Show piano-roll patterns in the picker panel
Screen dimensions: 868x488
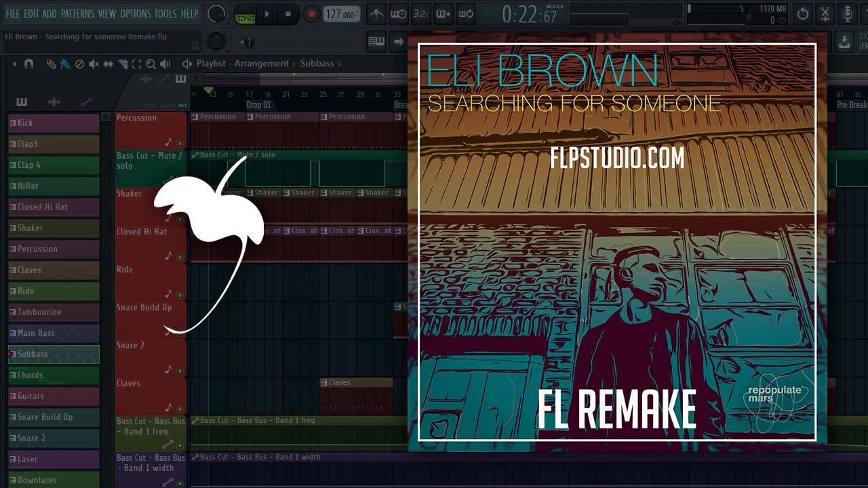point(22,102)
